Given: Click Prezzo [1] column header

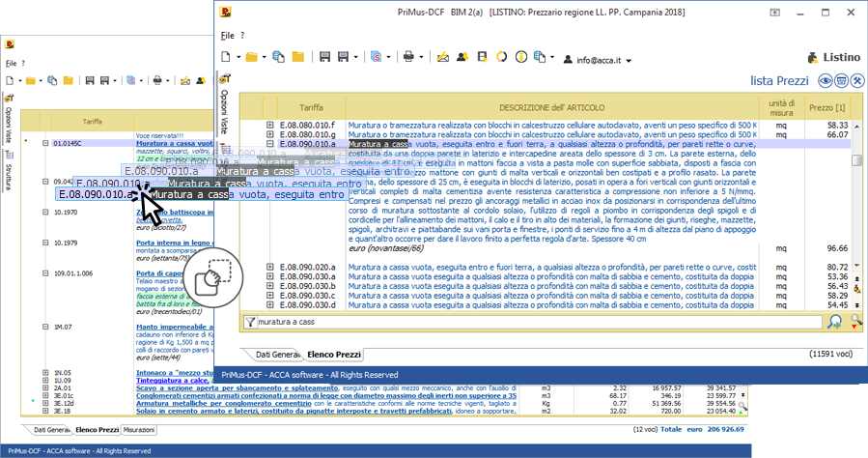Looking at the screenshot, I should pos(827,107).
